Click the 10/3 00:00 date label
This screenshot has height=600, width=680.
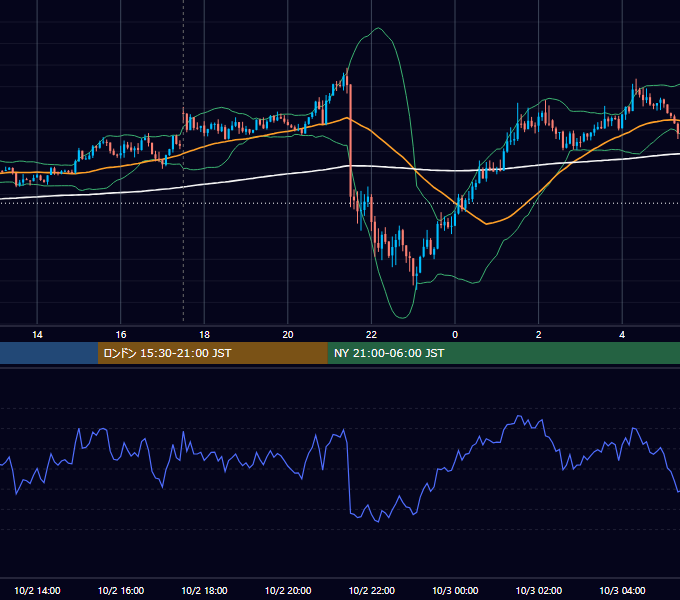[455, 590]
